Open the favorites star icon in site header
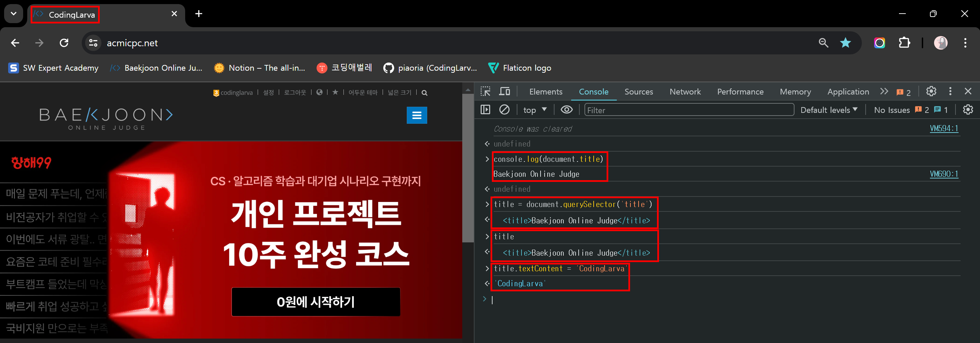This screenshot has height=343, width=980. [335, 92]
